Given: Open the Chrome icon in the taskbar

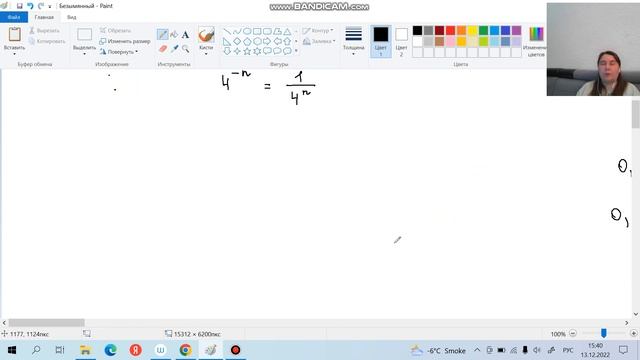Looking at the screenshot, I should coord(185,350).
